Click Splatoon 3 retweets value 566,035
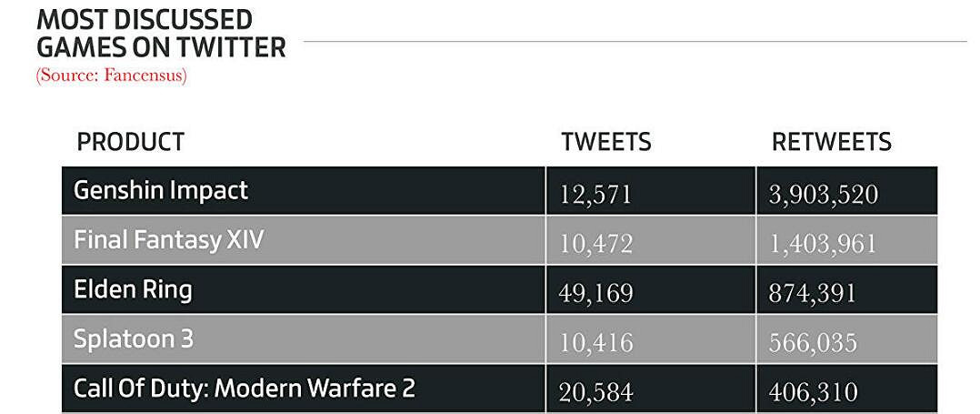Screen dimensions: 980x414 [812, 343]
